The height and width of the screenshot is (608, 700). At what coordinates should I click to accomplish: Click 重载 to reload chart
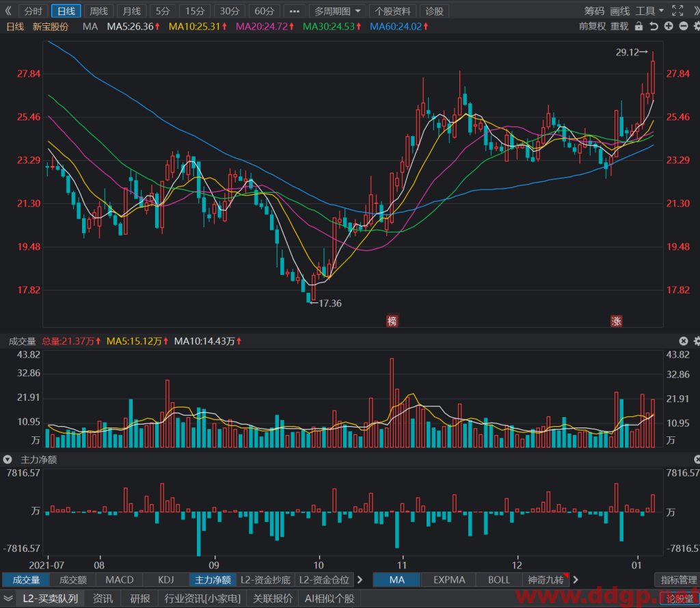click(x=619, y=27)
